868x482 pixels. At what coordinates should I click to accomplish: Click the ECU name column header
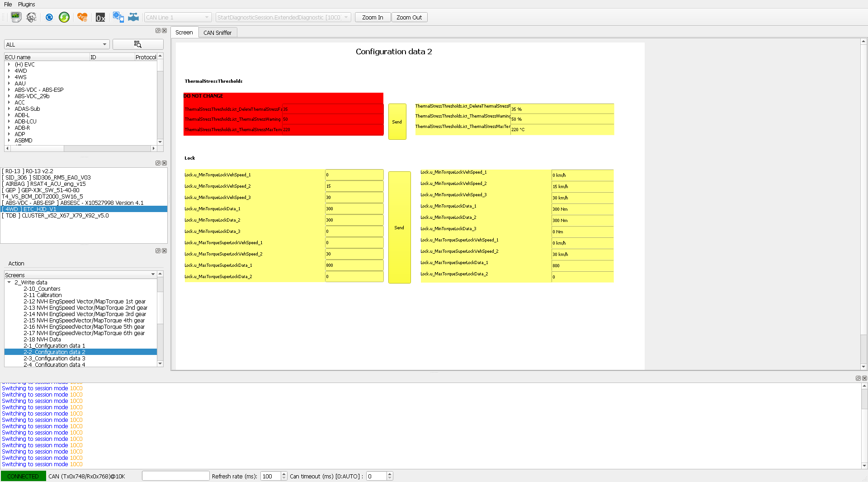click(47, 57)
